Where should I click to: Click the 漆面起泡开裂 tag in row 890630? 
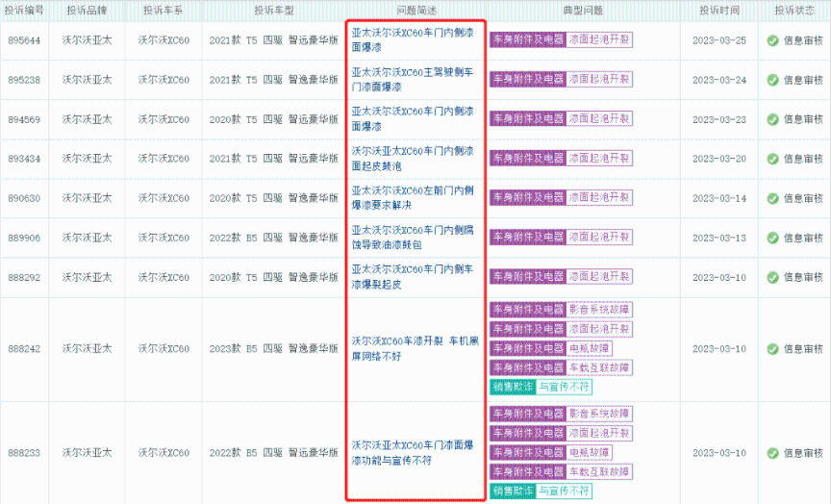pos(599,197)
